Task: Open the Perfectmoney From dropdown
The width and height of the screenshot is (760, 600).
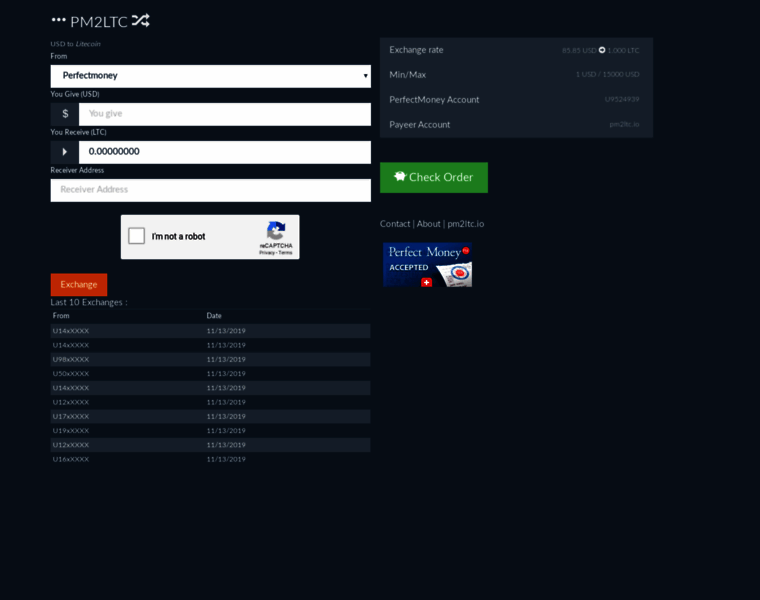Action: click(211, 76)
